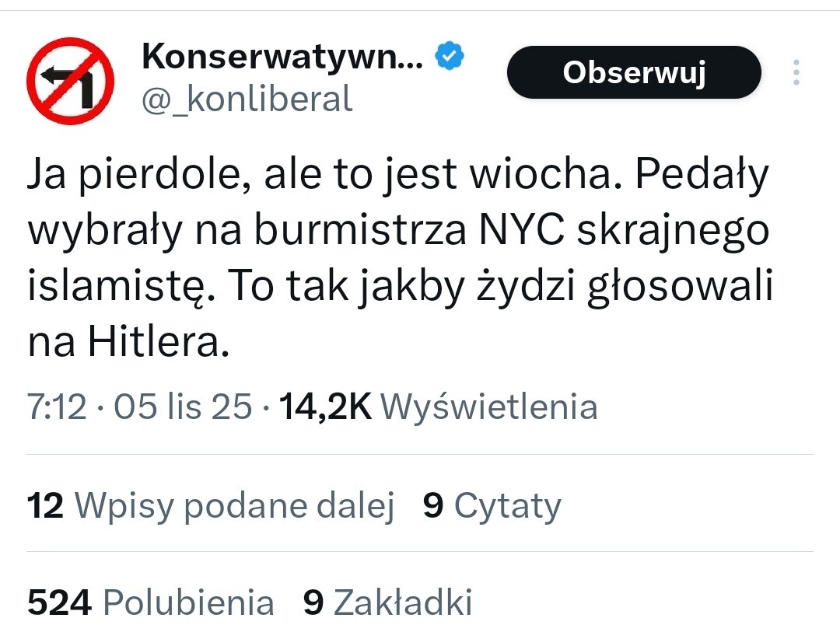Click the 12 reposts count number
Viewport: 840px width, 639px height.
[x=45, y=506]
